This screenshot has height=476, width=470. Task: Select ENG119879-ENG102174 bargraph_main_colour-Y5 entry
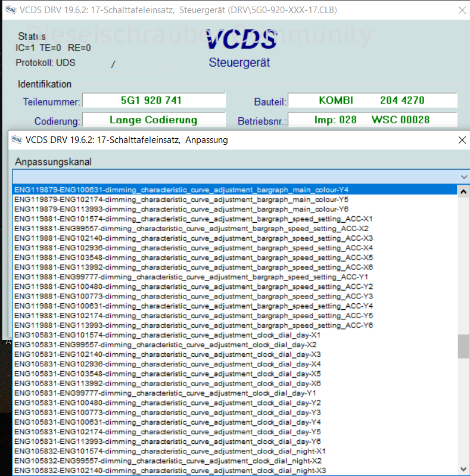pos(235,200)
